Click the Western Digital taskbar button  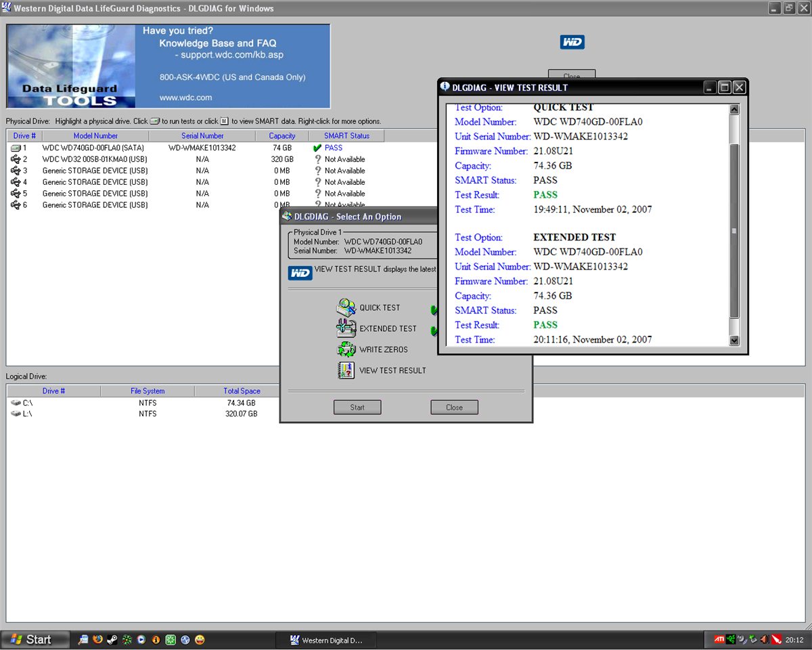coord(326,640)
